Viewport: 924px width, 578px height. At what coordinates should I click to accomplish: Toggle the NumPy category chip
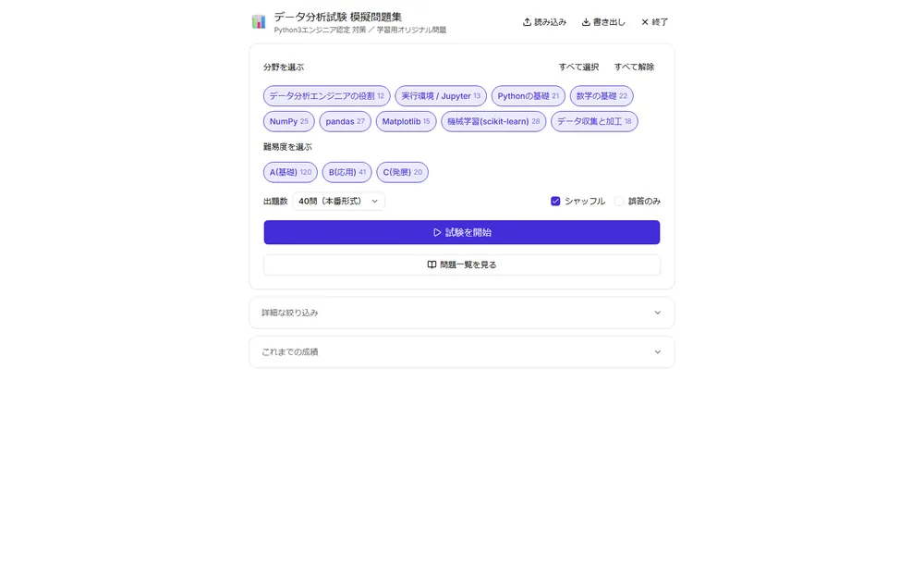click(288, 121)
